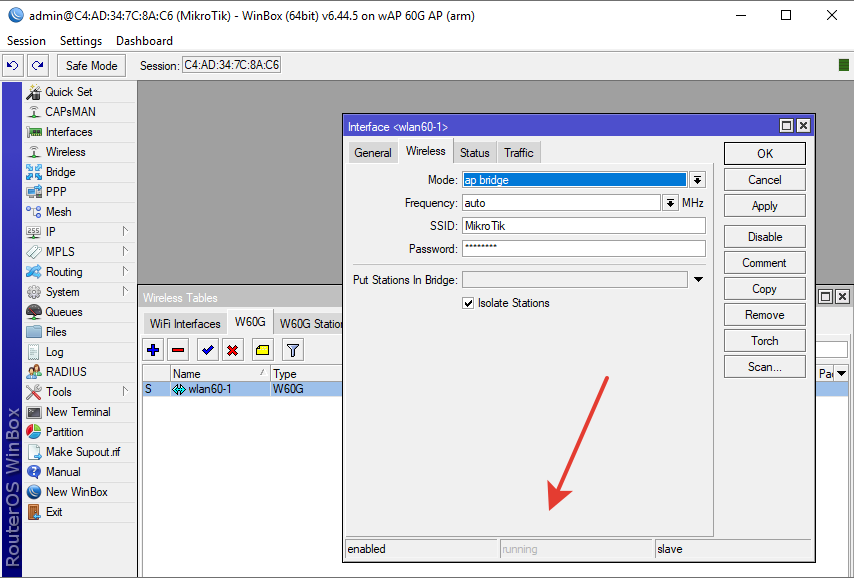Click Apply button
Screen dimensions: 854x578
tap(765, 206)
